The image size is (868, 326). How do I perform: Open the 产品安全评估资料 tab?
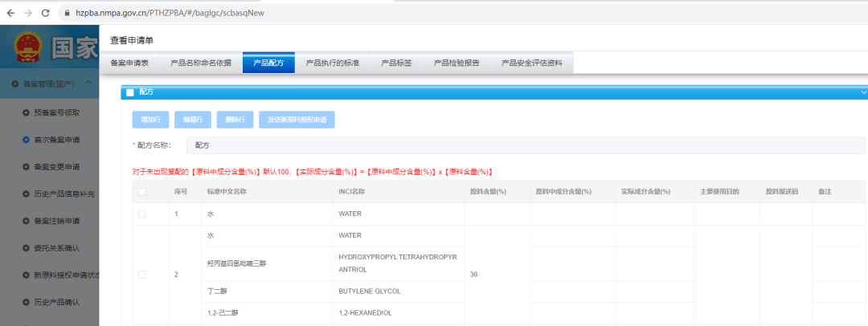click(x=532, y=63)
